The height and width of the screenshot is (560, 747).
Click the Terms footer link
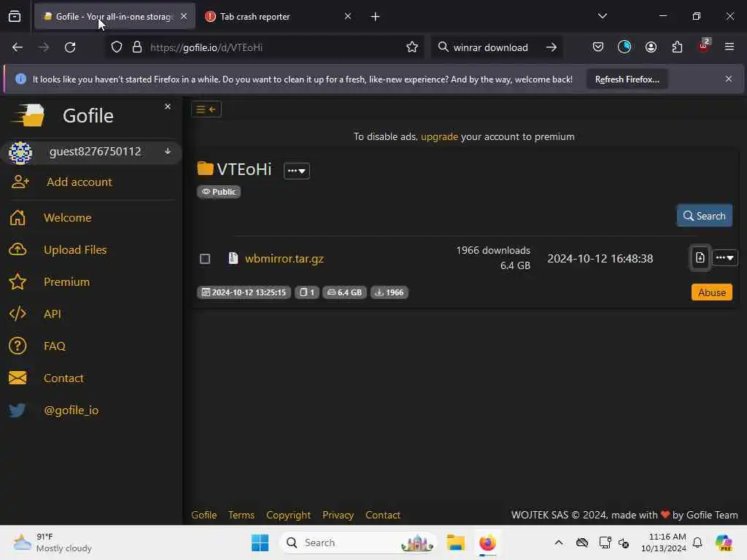(x=241, y=515)
